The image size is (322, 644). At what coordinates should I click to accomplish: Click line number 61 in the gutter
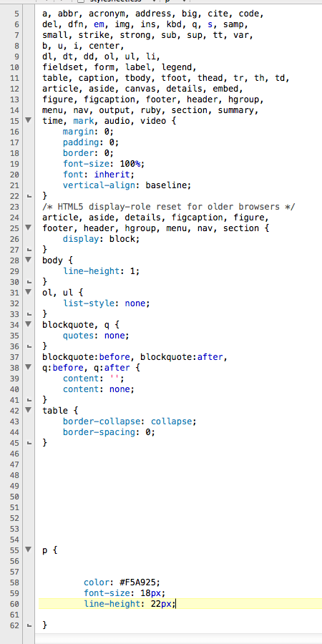14,615
